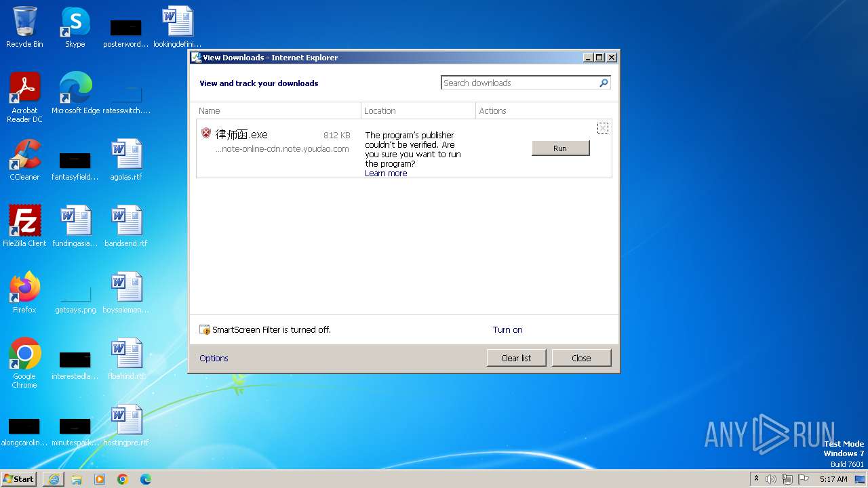The height and width of the screenshot is (488, 868).
Task: Open downloads Options link
Action: pyautogui.click(x=214, y=359)
